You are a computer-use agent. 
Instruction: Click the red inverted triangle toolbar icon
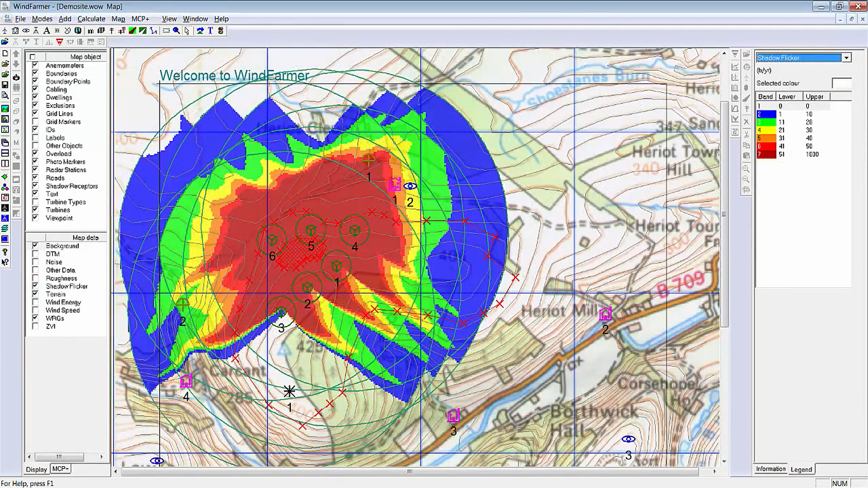point(60,42)
